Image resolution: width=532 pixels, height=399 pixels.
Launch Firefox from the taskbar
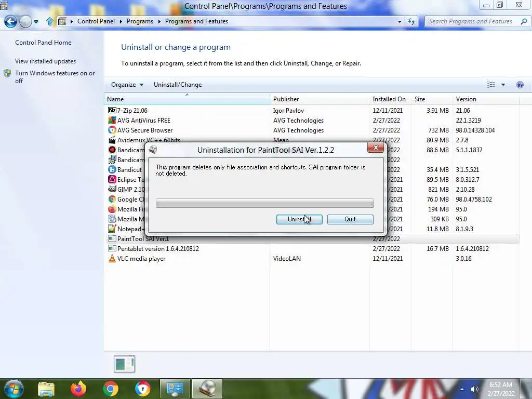[78, 389]
